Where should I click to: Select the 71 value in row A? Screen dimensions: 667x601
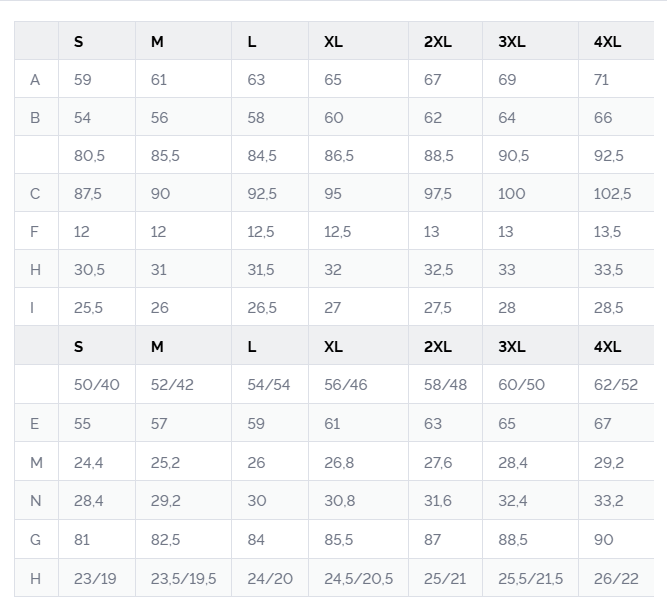[601, 80]
